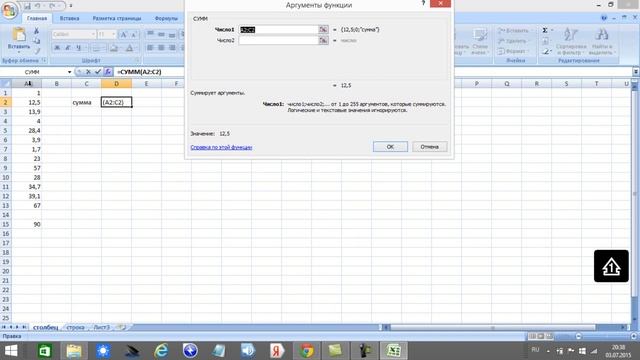Apply italic with the К button

68,48
